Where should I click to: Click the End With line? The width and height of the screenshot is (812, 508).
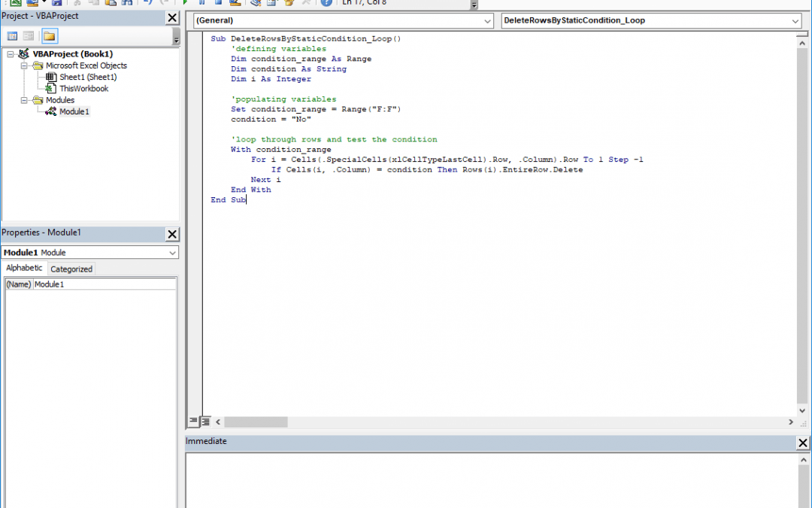tap(250, 190)
